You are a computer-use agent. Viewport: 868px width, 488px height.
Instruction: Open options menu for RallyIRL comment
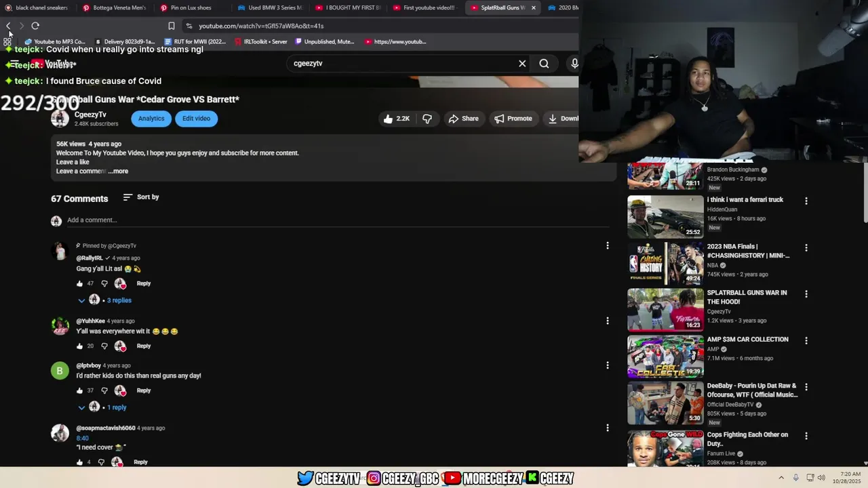pyautogui.click(x=608, y=245)
